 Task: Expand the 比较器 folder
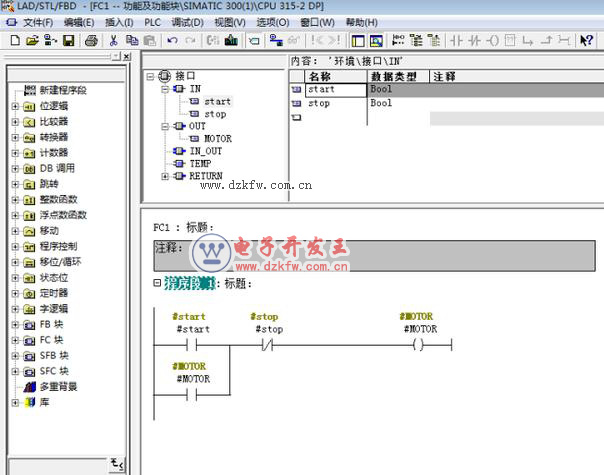(x=15, y=122)
